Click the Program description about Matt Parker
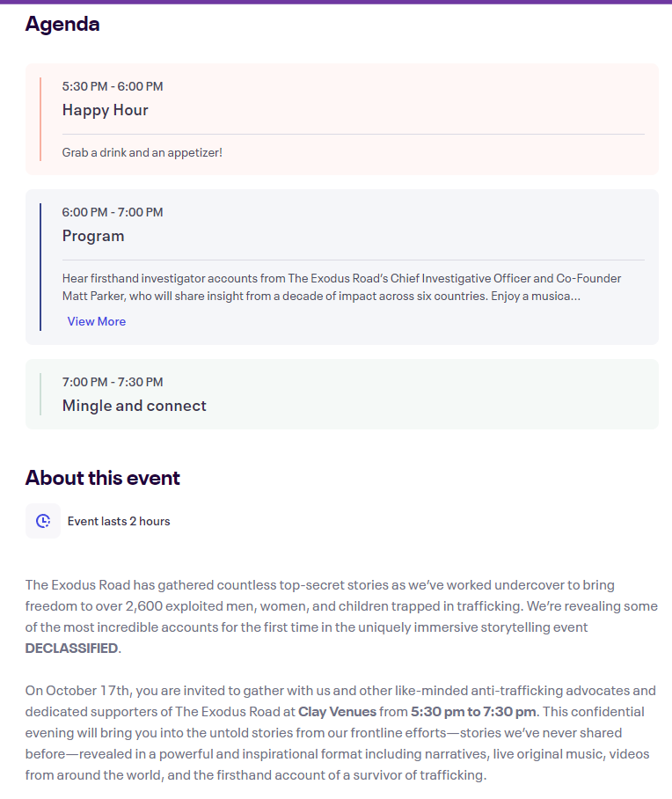This screenshot has height=799, width=672. click(341, 288)
